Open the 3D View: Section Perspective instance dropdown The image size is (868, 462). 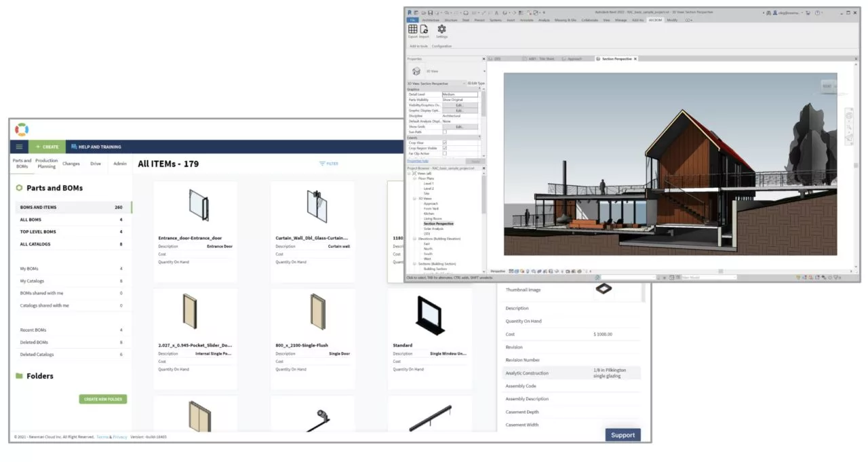pos(464,83)
